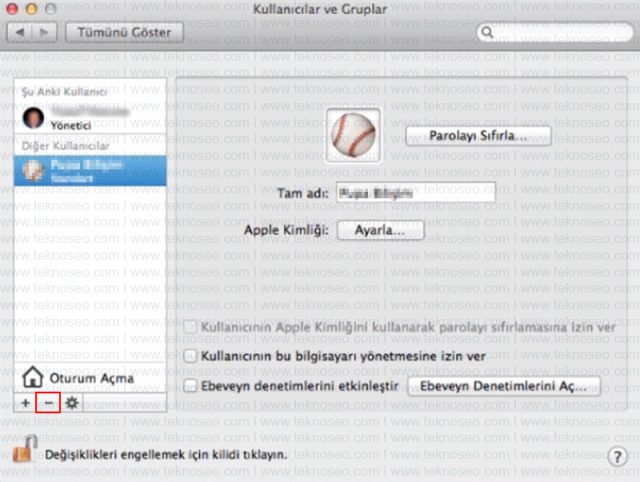
Task: Toggle Ebeveyn denetimlerini etkinleştir checkbox
Action: coord(190,386)
